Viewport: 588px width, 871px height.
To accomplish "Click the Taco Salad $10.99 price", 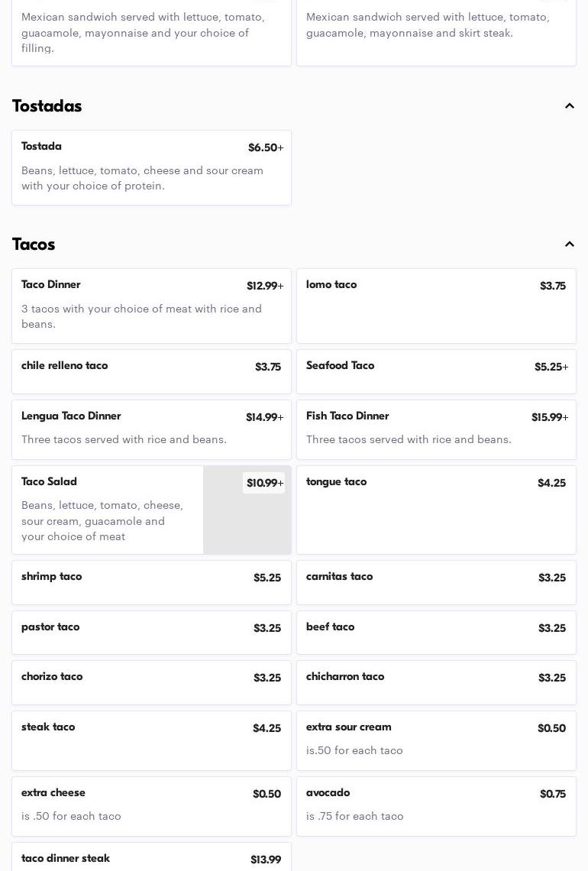I will pyautogui.click(x=264, y=483).
